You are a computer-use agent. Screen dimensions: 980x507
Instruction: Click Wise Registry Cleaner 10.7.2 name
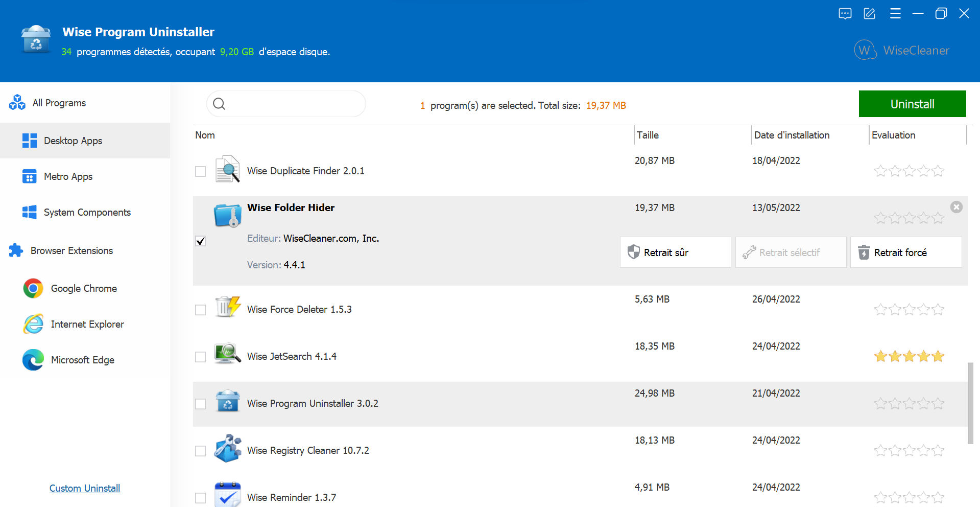pos(308,450)
